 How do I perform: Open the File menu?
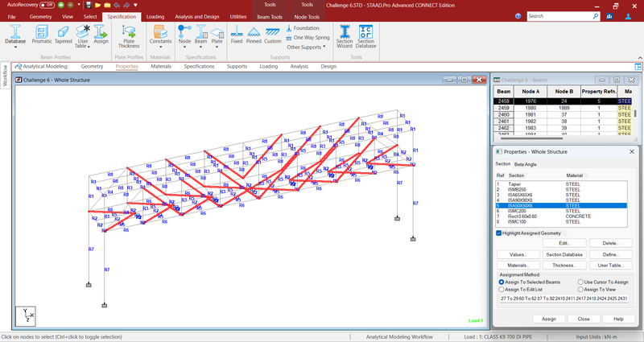11,17
